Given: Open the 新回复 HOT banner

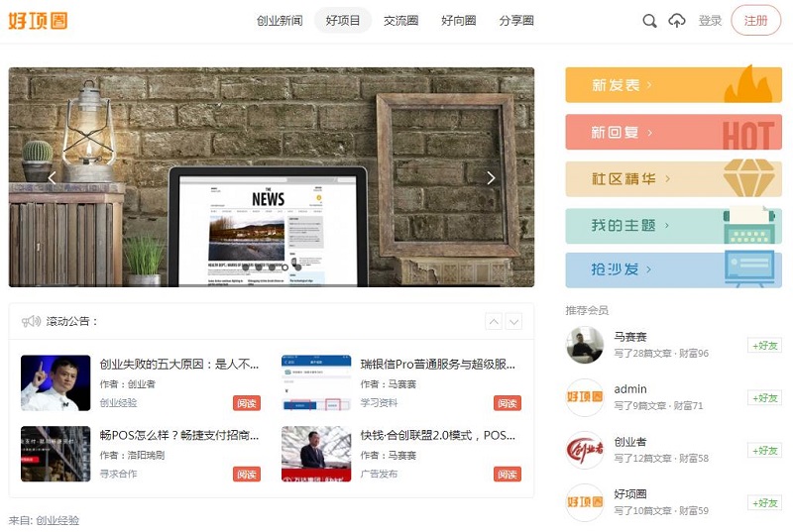Looking at the screenshot, I should click(x=673, y=133).
